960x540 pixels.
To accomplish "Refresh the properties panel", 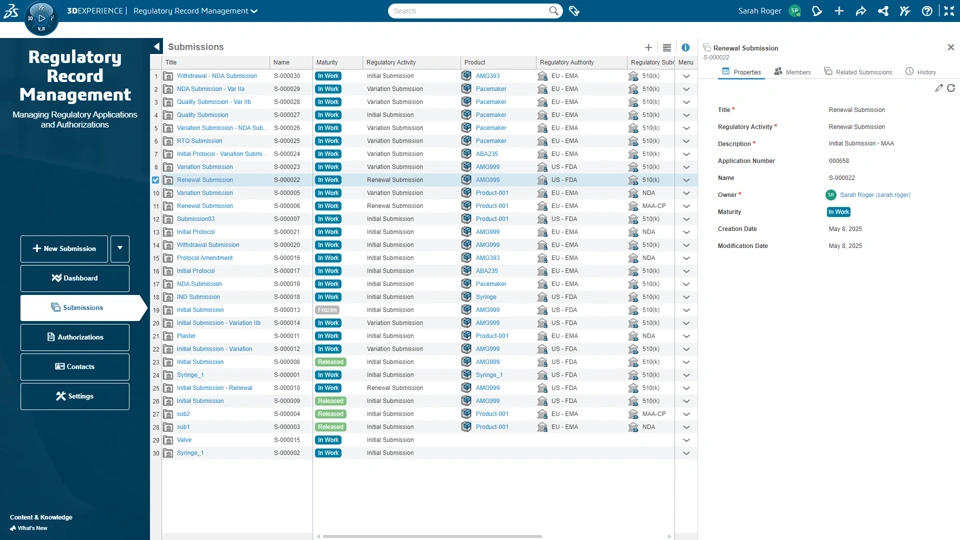I will pos(951,88).
